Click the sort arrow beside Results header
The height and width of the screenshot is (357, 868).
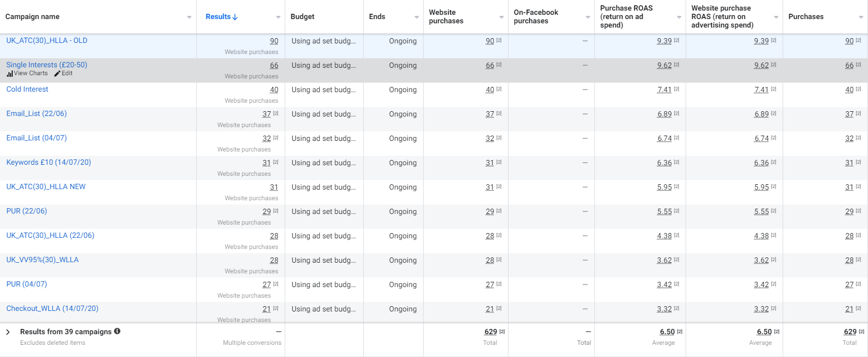tap(235, 17)
